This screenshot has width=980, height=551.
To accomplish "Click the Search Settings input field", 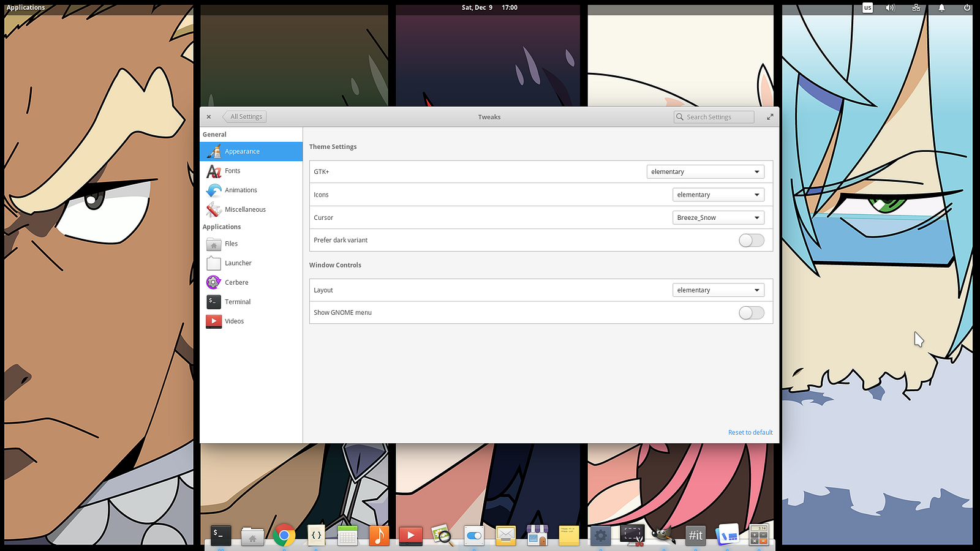I will click(714, 117).
